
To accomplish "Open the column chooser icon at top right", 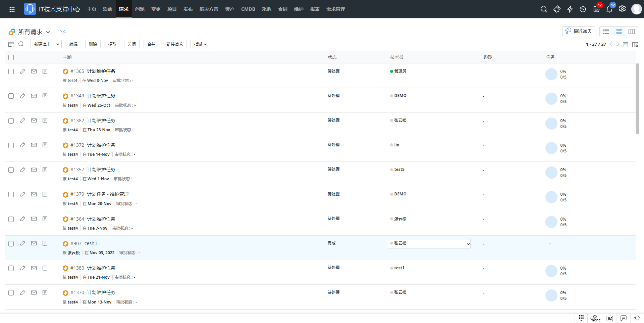I will click(635, 45).
